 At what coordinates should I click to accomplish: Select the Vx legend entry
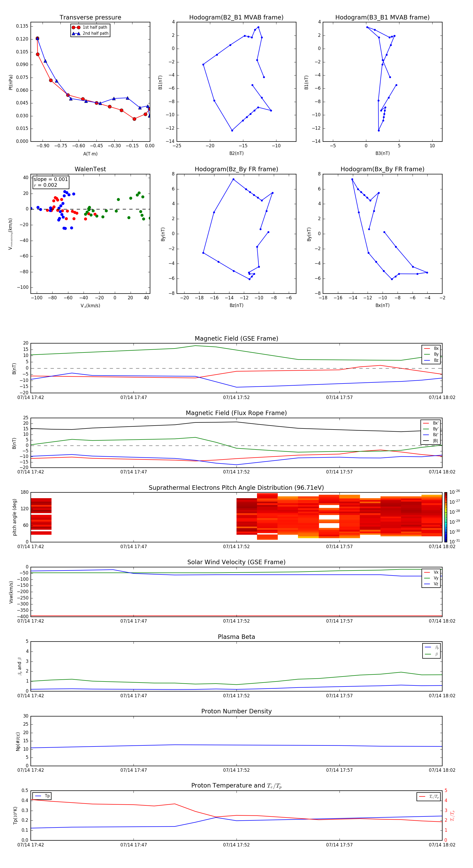pyautogui.click(x=431, y=572)
